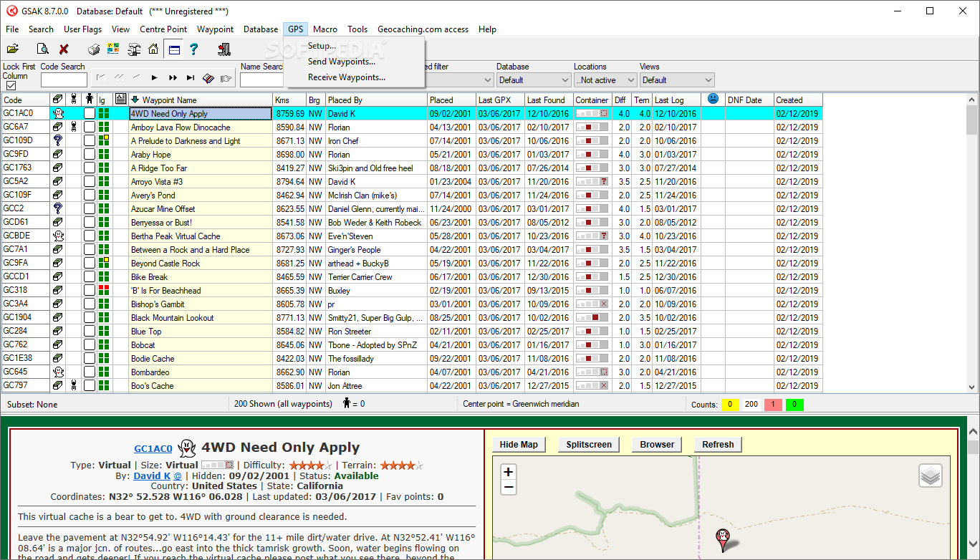Image resolution: width=980 pixels, height=560 pixels.
Task: Click the colored grid toolbar icon
Action: pyautogui.click(x=113, y=49)
